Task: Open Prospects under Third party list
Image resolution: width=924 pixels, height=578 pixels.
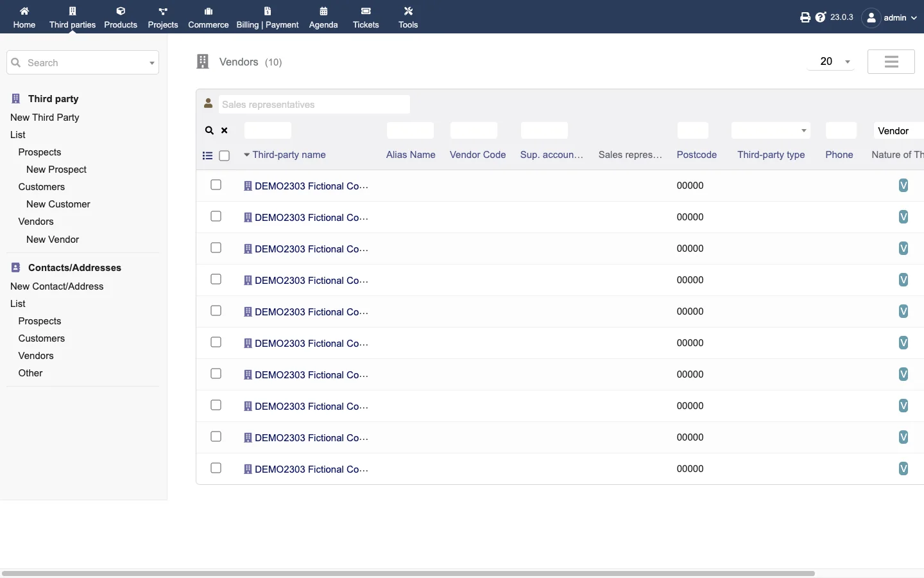Action: [40, 152]
